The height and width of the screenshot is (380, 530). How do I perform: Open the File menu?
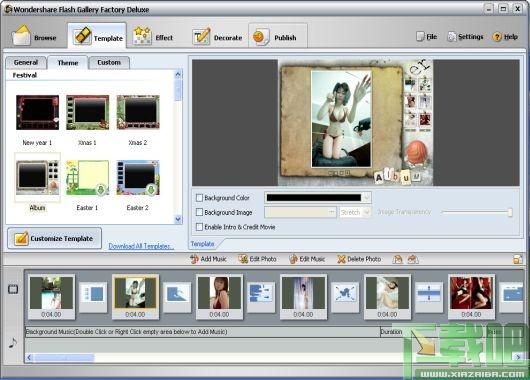(x=427, y=37)
